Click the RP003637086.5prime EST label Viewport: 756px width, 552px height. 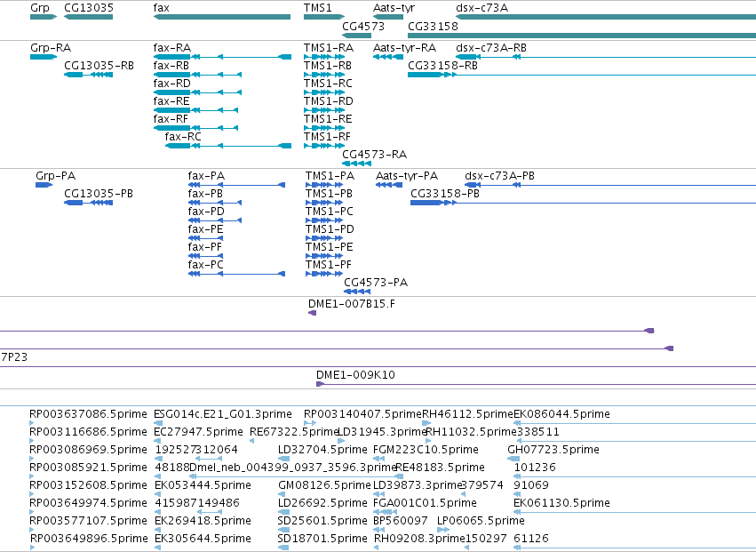88,414
